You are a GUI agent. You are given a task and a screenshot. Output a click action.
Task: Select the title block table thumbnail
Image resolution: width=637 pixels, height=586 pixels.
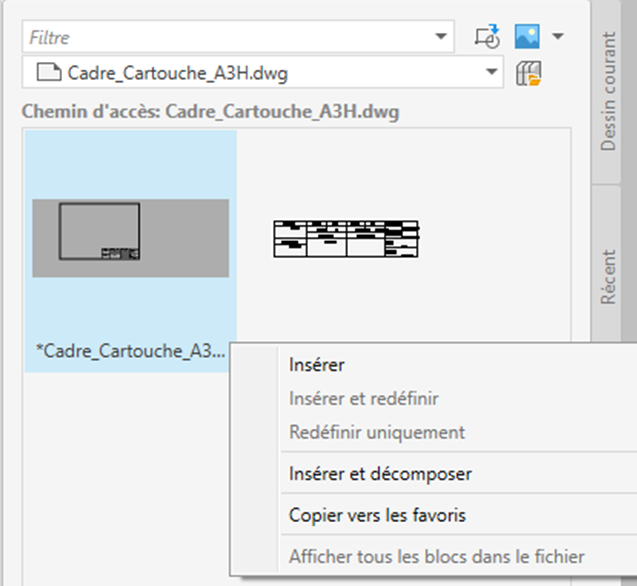tap(346, 239)
